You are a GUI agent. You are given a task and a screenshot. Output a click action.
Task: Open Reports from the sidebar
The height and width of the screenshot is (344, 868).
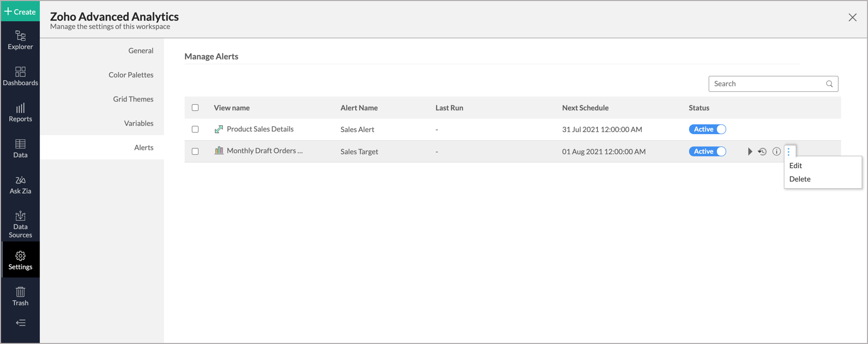click(20, 112)
